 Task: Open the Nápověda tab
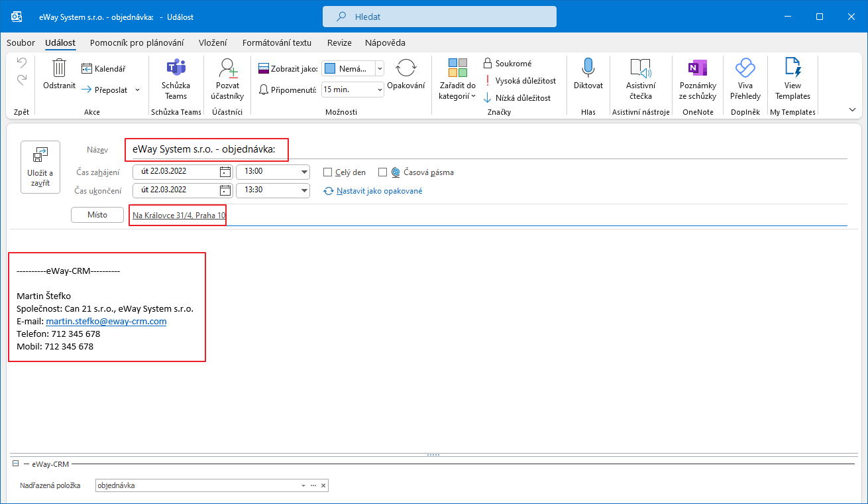click(x=385, y=42)
